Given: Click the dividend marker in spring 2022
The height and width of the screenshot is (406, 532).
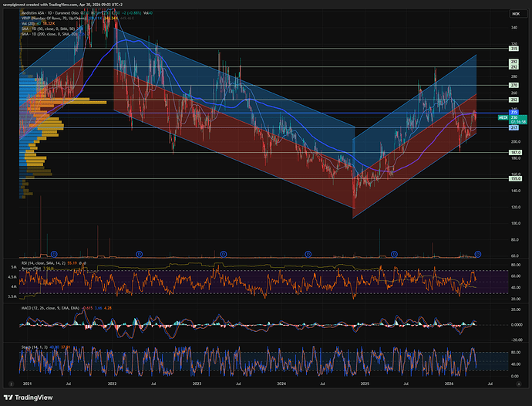Looking at the screenshot, I should point(139,254).
